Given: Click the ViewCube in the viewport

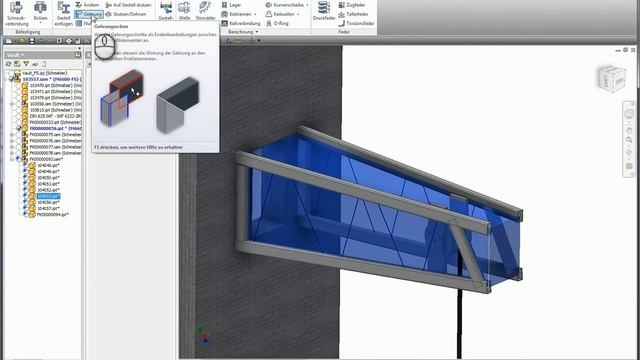Looking at the screenshot, I should pos(612,79).
